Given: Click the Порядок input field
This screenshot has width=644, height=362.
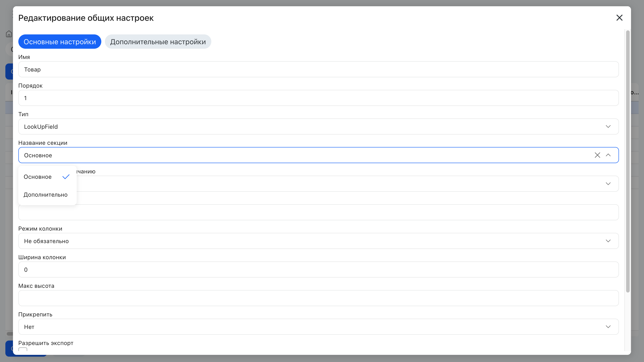Looking at the screenshot, I should point(318,98).
